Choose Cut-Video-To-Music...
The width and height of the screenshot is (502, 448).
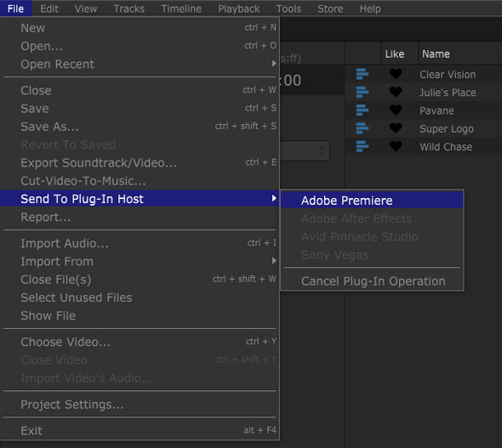pos(140,181)
